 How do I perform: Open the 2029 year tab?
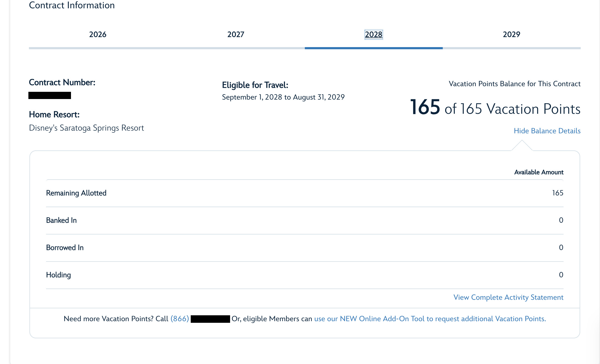click(x=512, y=35)
